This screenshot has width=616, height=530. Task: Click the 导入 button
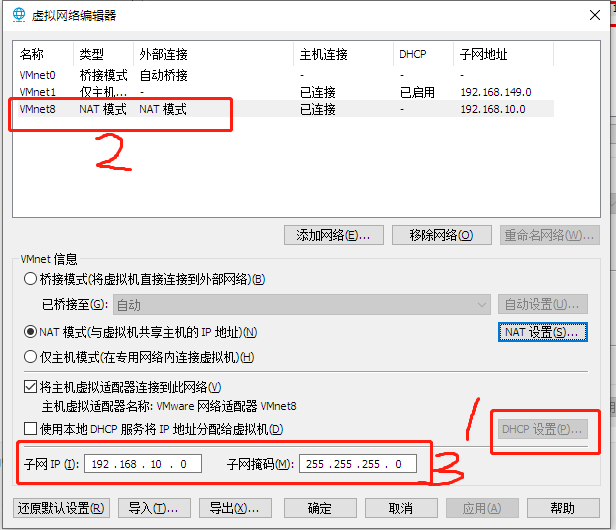point(153,508)
